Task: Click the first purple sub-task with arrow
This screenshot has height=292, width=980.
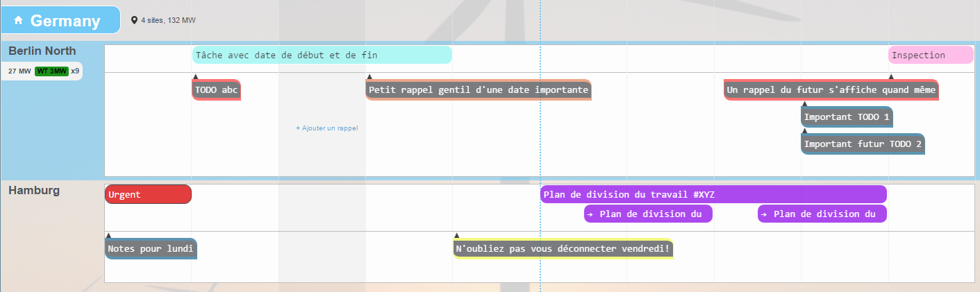Action: pos(648,214)
